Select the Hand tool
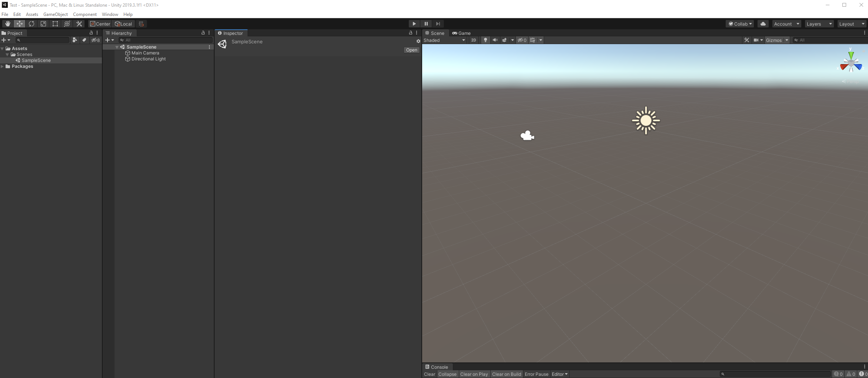868x378 pixels. pos(7,24)
